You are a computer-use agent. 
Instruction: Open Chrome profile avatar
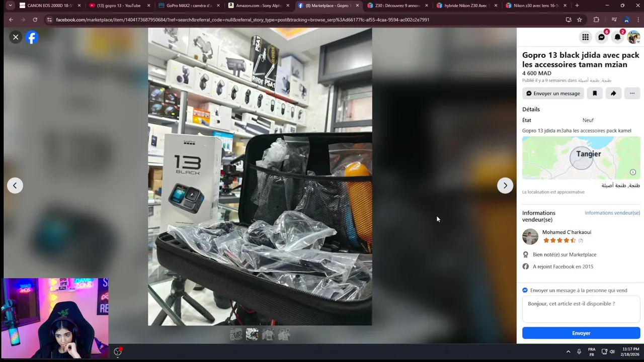[626, 20]
